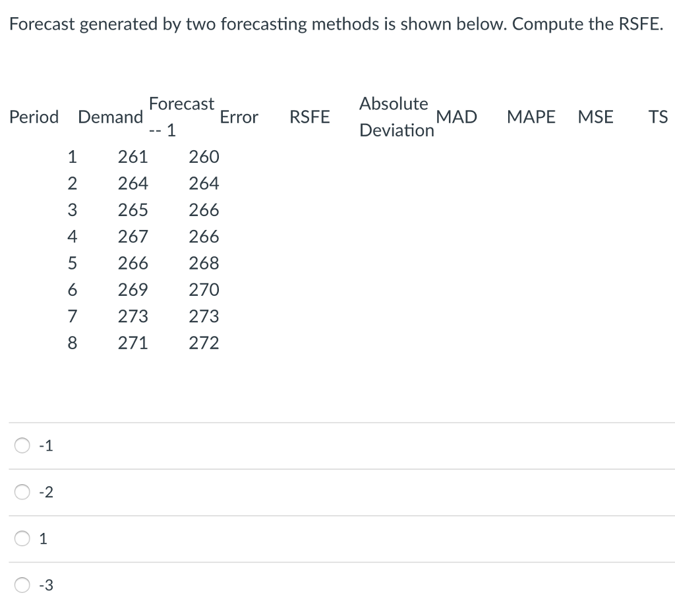This screenshot has height=616, width=675.
Task: Click the Demand column header
Action: (x=110, y=117)
